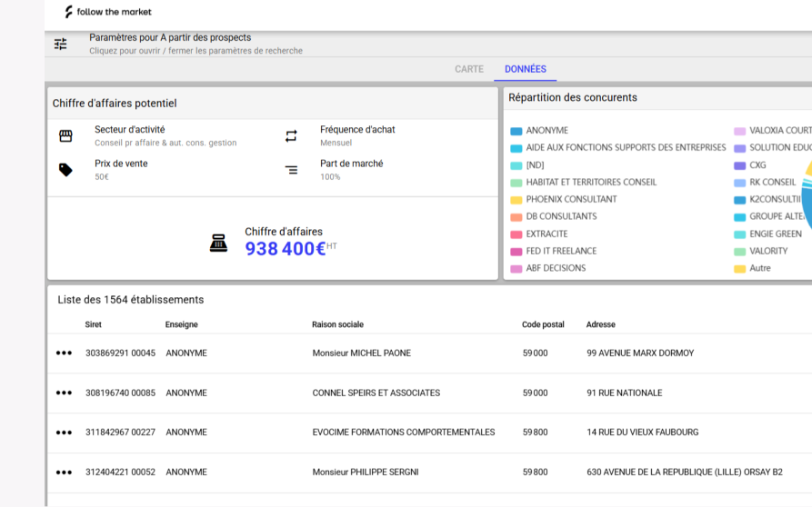Click the name Monsieur PHILIPPE SERGNI
This screenshot has width=812, height=507.
[366, 472]
